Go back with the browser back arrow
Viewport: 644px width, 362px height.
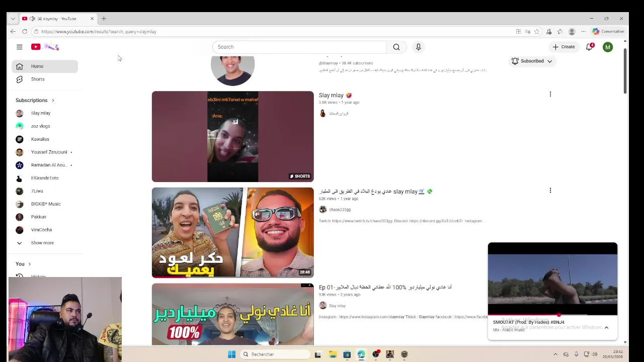(13, 31)
